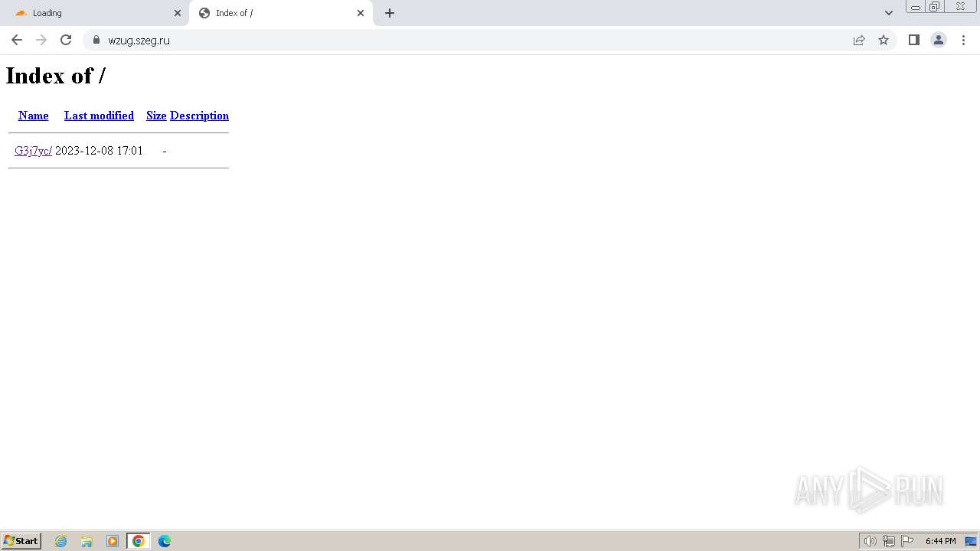This screenshot has height=551, width=980.
Task: Expand the tab search dropdown
Action: pos(889,13)
